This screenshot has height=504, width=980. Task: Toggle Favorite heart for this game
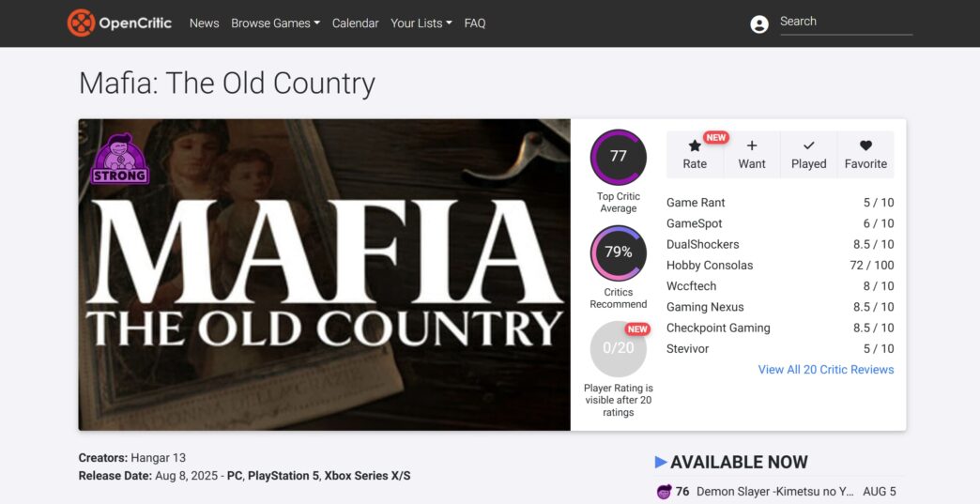tap(865, 146)
